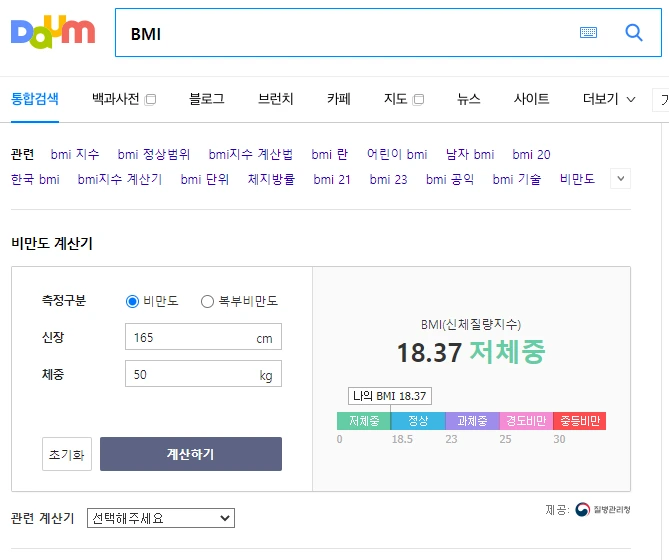Switch to the 사이트 tab
This screenshot has width=669, height=560.
(532, 99)
